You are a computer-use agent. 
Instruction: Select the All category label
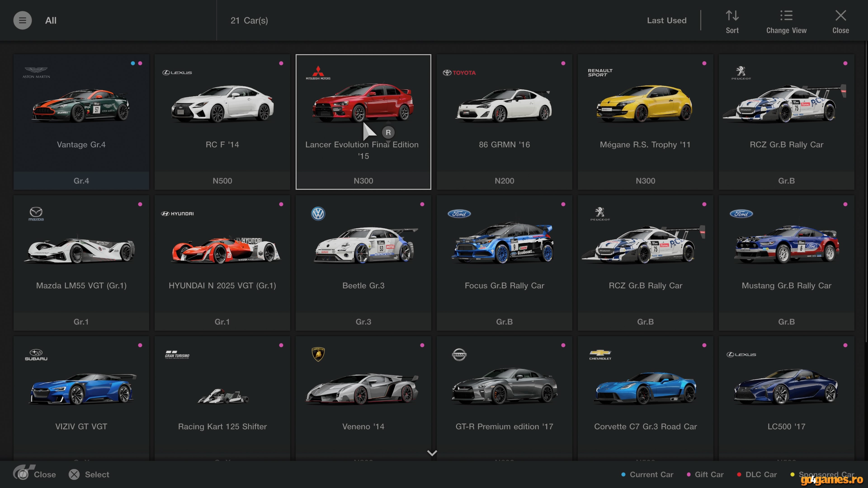(51, 20)
